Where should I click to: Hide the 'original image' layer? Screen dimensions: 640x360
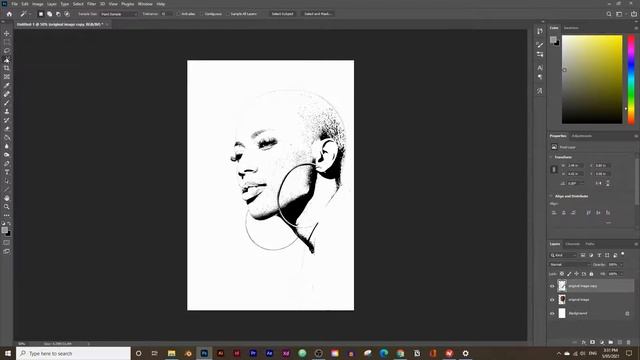coord(552,300)
